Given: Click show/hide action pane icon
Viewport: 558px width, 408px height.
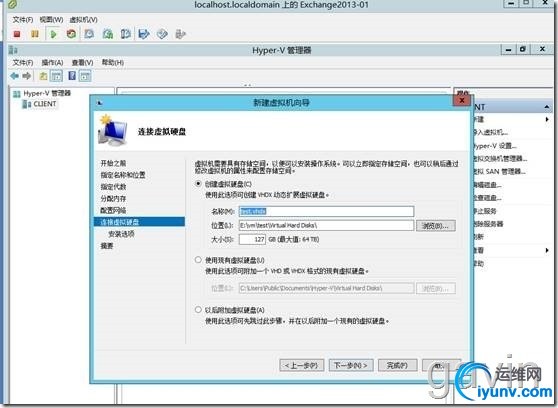Looking at the screenshot, I should [85, 76].
